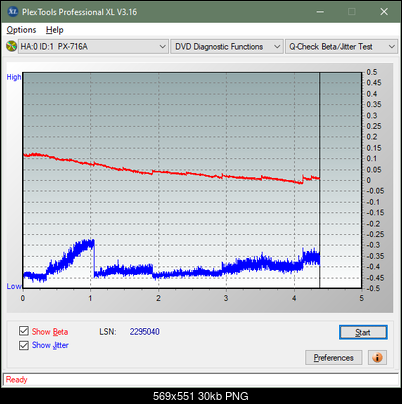This screenshot has height=404, width=402.
Task: Click the PlexTools XL app icon in title bar
Action: click(x=12, y=12)
